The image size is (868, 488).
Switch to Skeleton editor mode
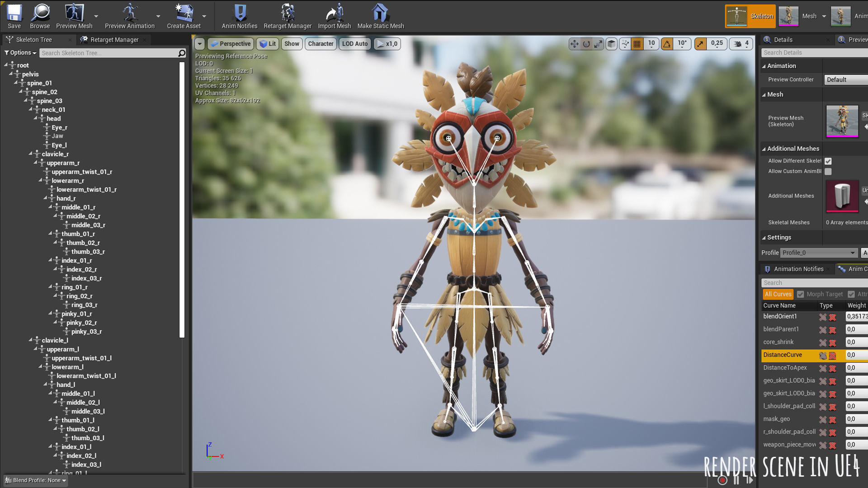point(750,16)
